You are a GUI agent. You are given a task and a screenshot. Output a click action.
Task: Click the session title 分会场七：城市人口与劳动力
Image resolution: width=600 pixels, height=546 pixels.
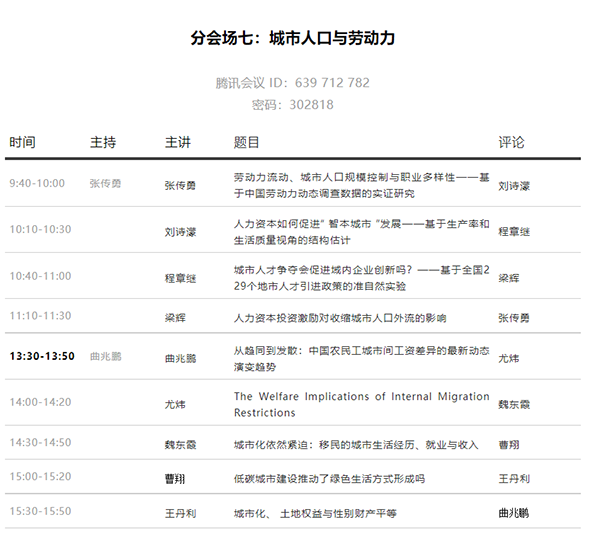293,38
